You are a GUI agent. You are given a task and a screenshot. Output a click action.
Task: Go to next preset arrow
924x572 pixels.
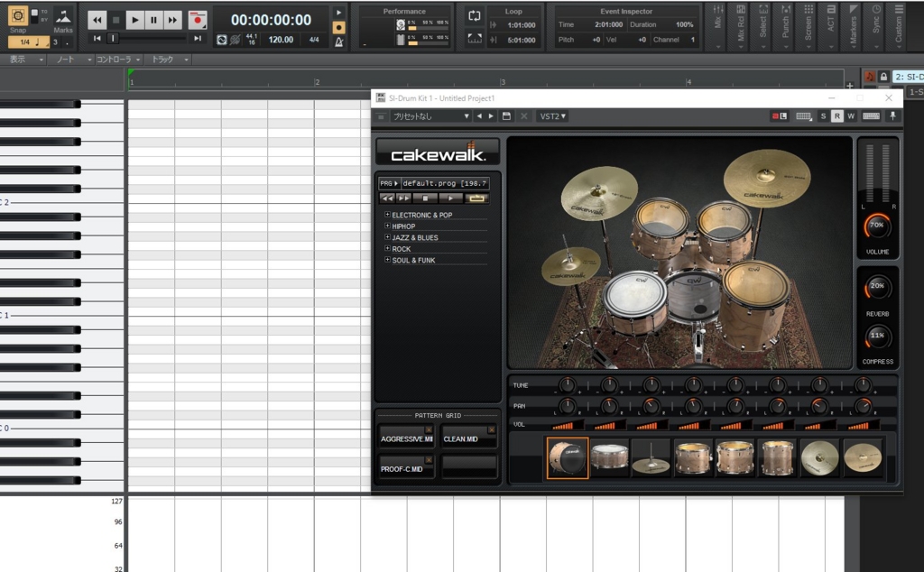click(491, 116)
